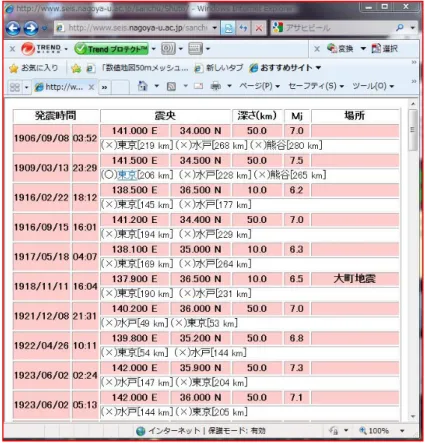
Task: Click the empty new tab button
Action: pyautogui.click(x=120, y=87)
